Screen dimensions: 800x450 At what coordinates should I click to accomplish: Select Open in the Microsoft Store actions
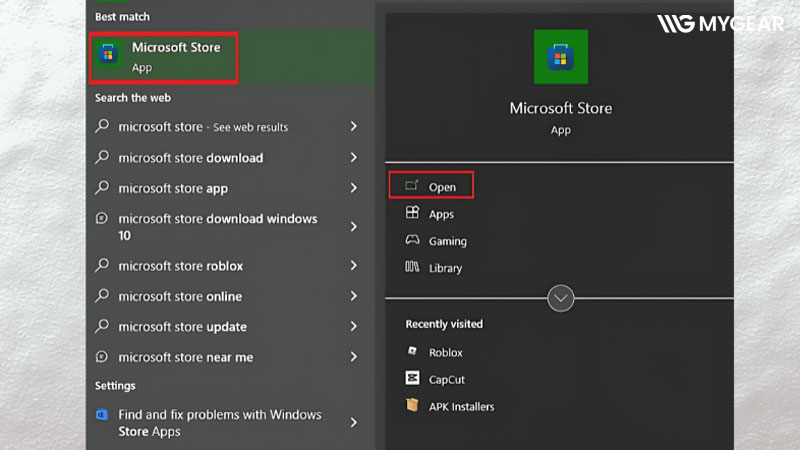pyautogui.click(x=441, y=187)
